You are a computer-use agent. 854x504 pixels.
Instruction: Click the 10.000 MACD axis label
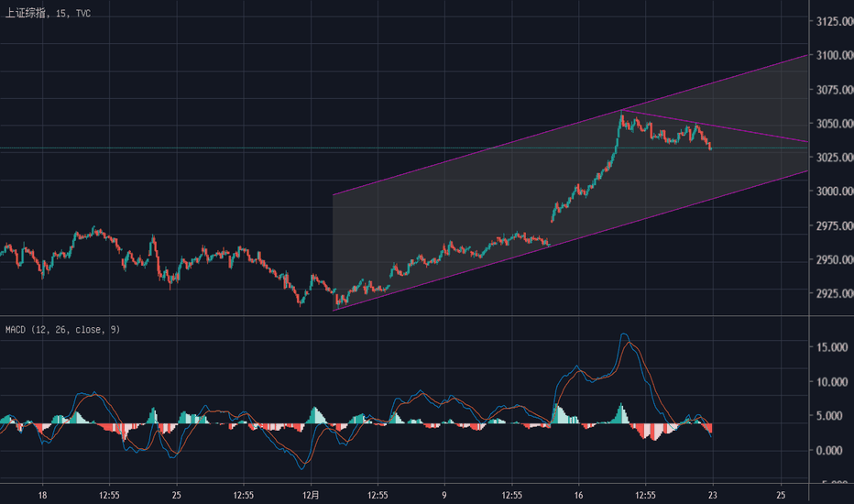tap(832, 382)
